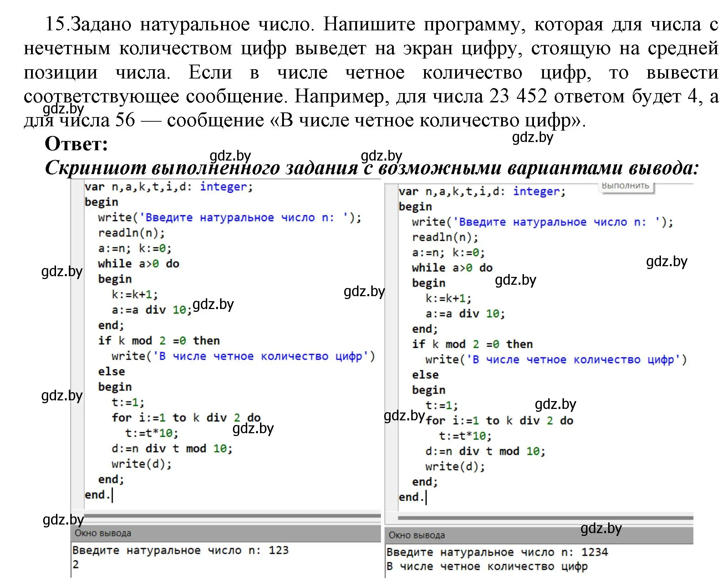Click the output line 'Введите натуральное число n: 123'
This screenshot has width=728, height=587.
pos(180,550)
